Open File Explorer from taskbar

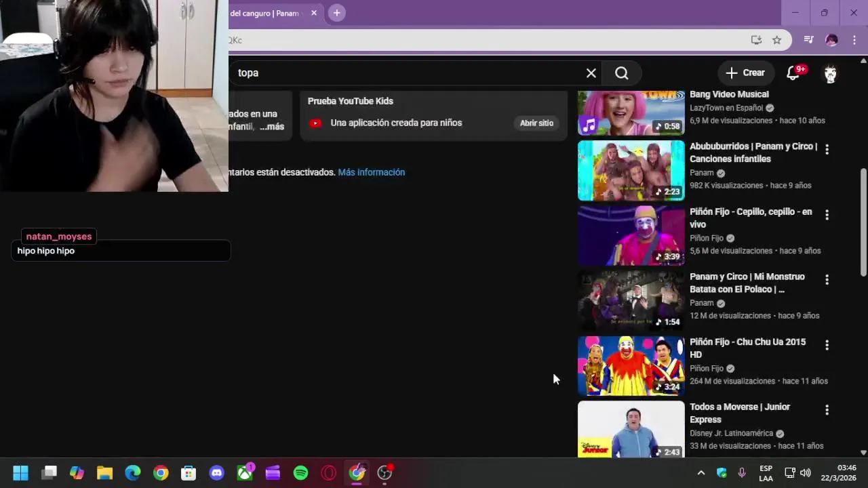(104, 473)
